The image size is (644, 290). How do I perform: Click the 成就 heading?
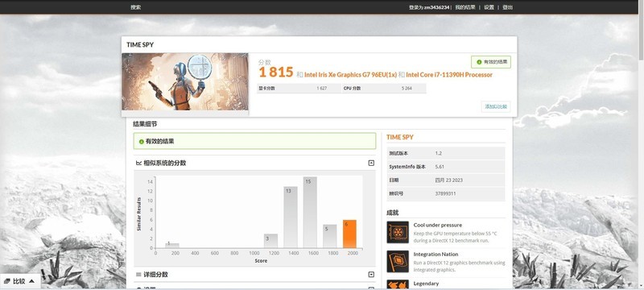[393, 213]
